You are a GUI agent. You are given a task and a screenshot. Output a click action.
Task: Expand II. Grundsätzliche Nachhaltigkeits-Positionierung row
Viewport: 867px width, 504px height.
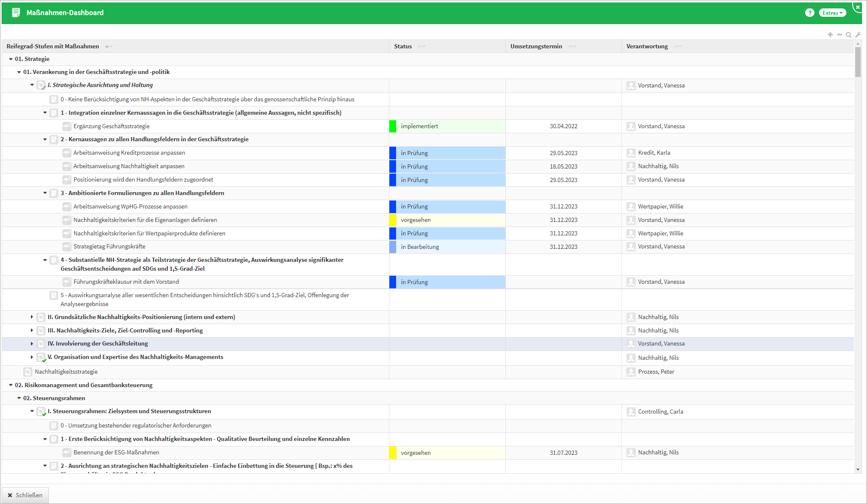coord(32,317)
